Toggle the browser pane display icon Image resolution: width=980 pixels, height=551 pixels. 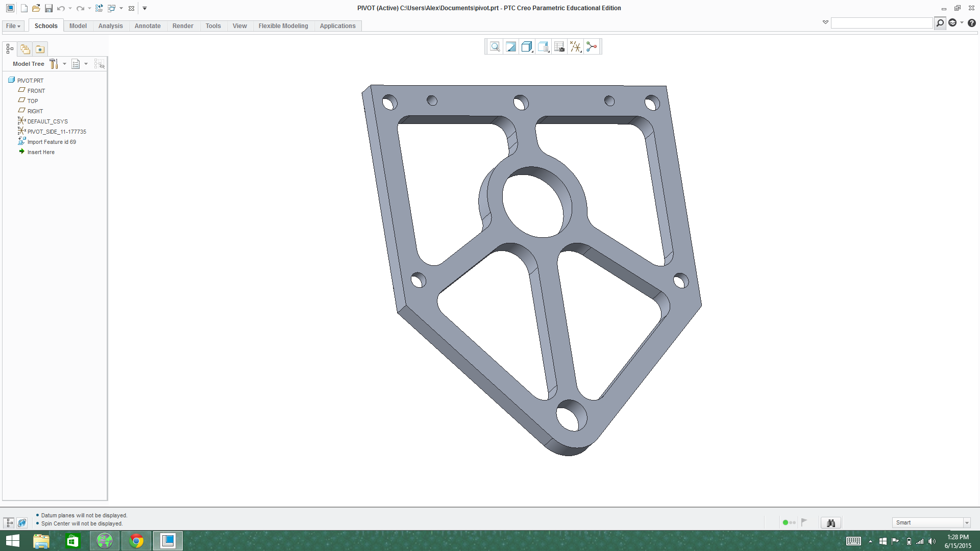click(x=22, y=523)
